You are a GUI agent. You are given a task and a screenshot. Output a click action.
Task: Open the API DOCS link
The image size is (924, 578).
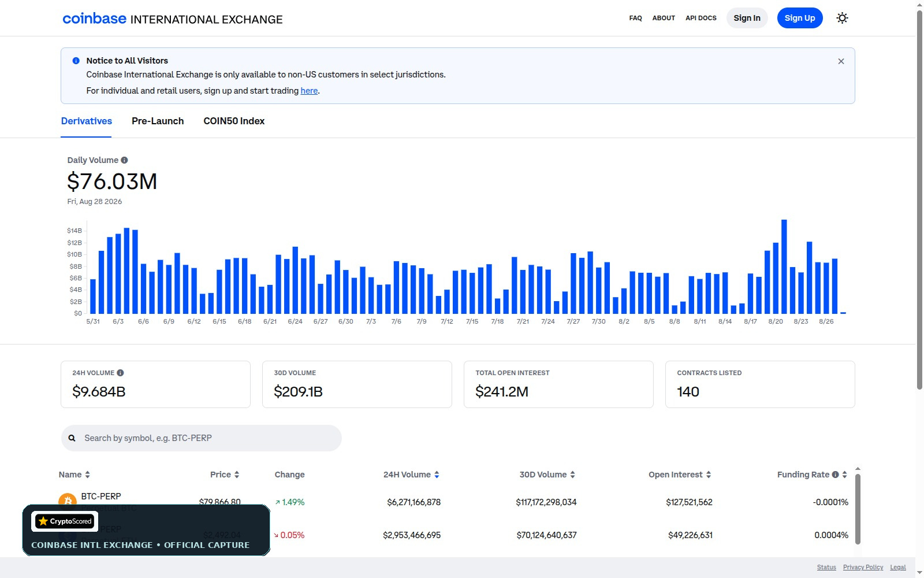tap(701, 18)
